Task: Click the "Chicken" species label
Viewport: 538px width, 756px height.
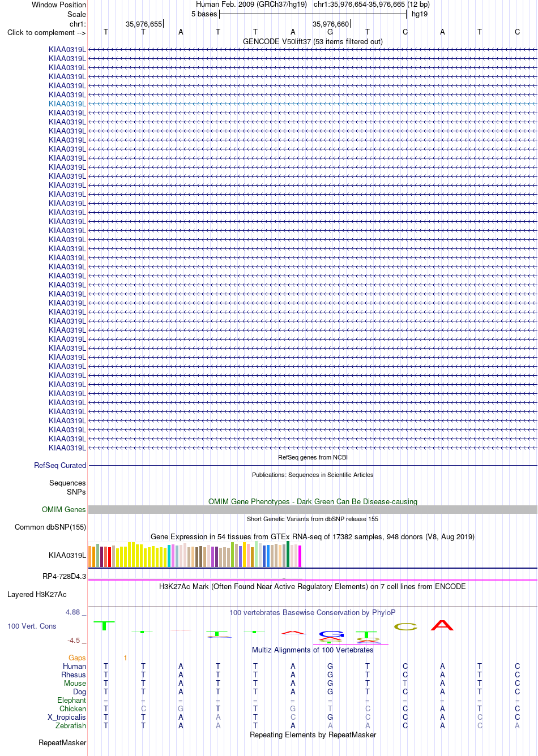Action: click(72, 708)
